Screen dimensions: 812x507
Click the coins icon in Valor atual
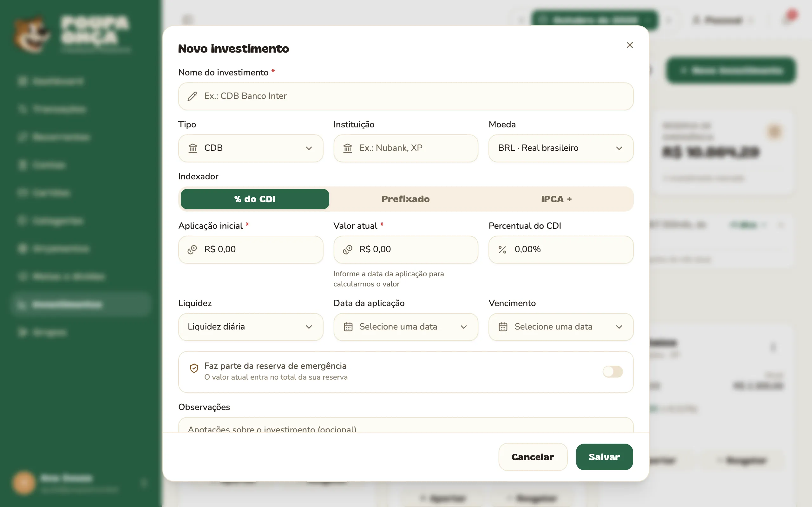click(x=348, y=249)
